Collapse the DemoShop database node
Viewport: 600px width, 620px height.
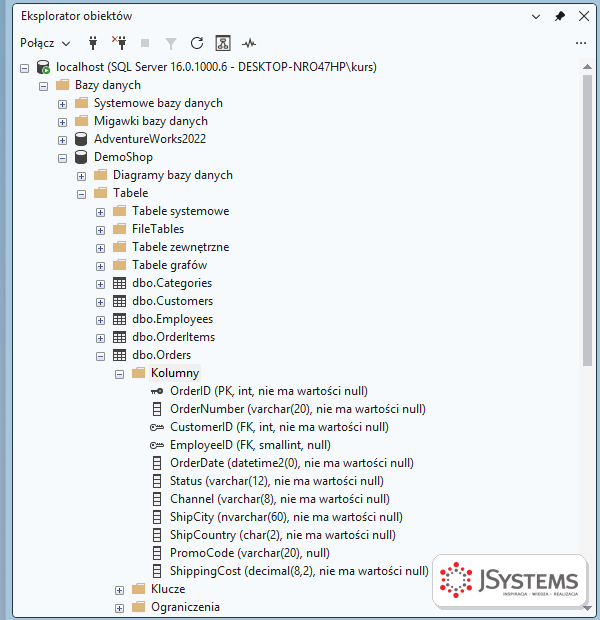(62, 159)
